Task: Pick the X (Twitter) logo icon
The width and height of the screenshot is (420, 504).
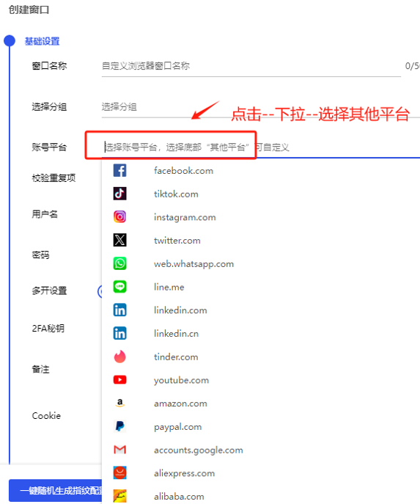Action: click(119, 240)
